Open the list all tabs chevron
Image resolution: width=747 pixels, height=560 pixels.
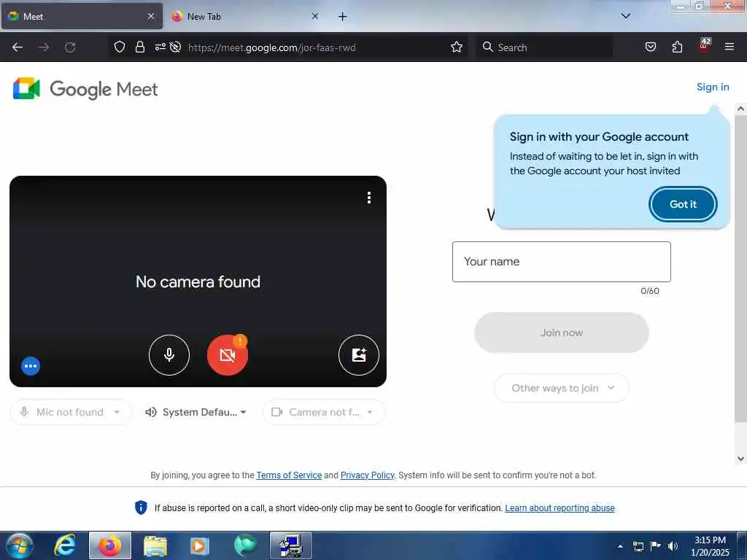pos(625,16)
